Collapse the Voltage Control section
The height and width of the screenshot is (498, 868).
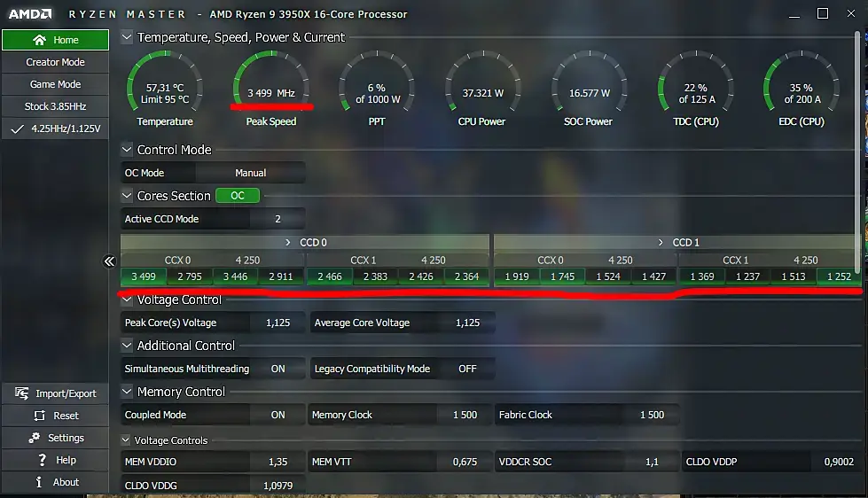point(127,300)
